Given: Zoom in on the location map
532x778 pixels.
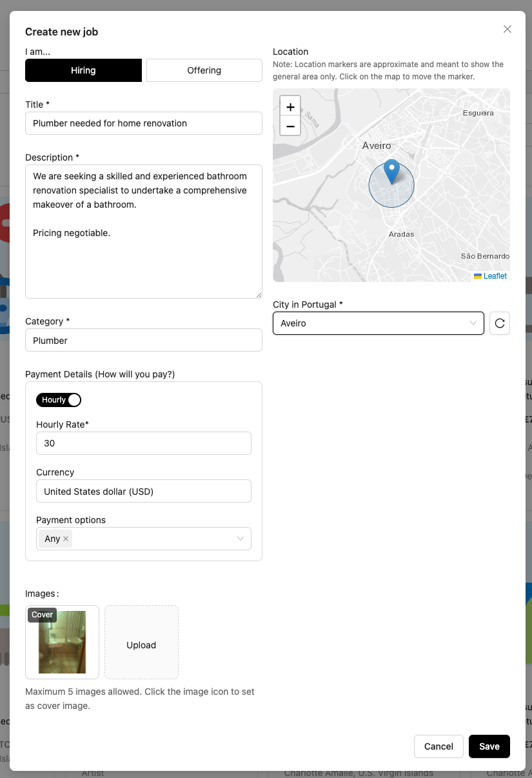Looking at the screenshot, I should [290, 106].
